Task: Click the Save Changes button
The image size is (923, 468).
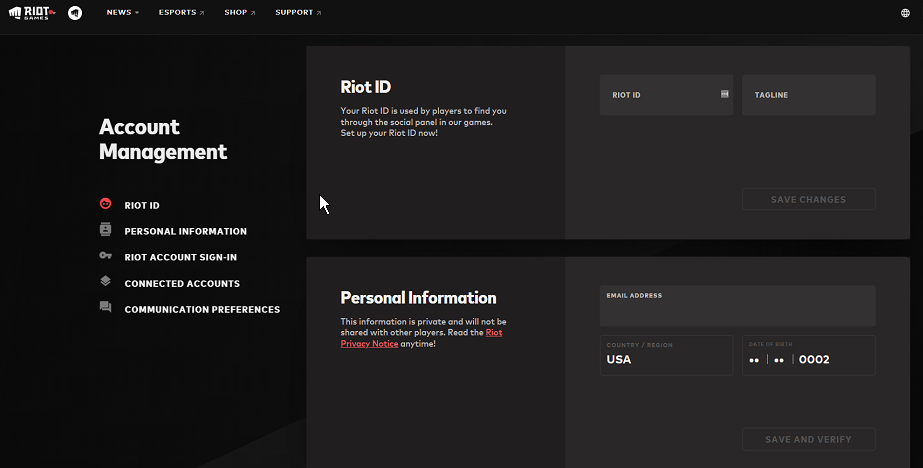Action: 808,200
